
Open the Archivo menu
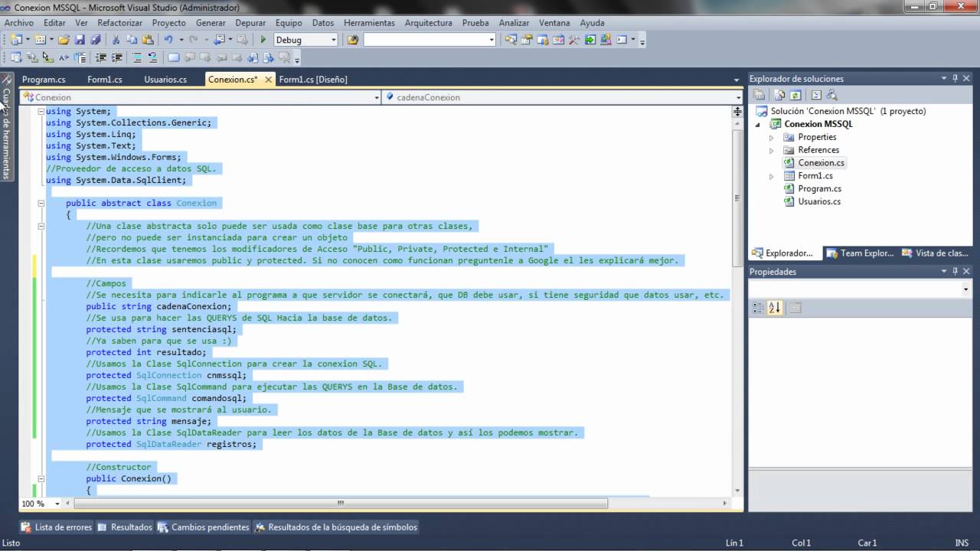[x=19, y=23]
